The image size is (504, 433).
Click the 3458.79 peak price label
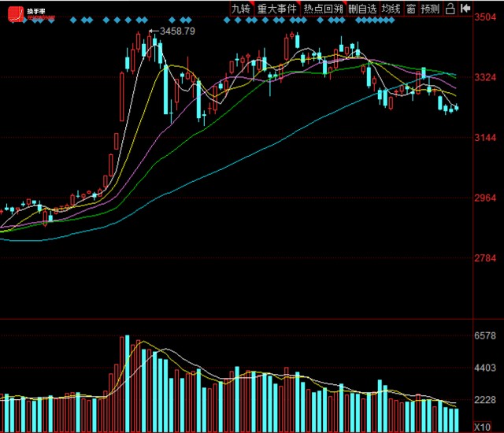[x=176, y=31]
